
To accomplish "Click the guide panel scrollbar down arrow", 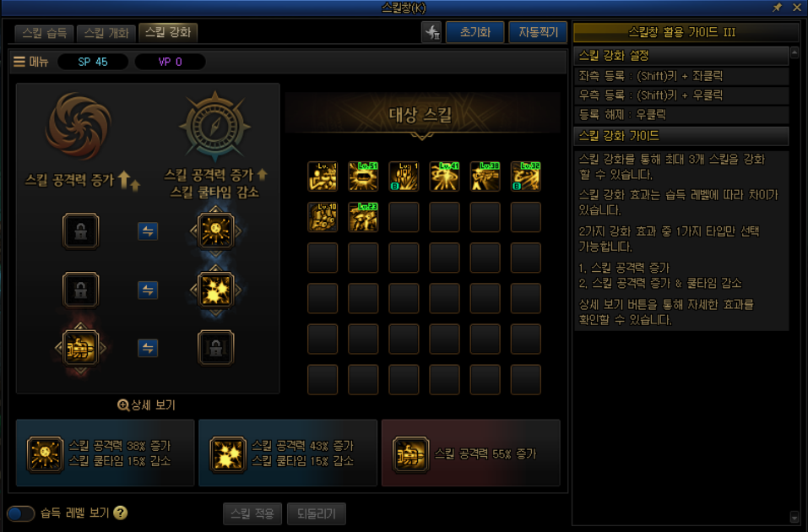I will [x=794, y=517].
